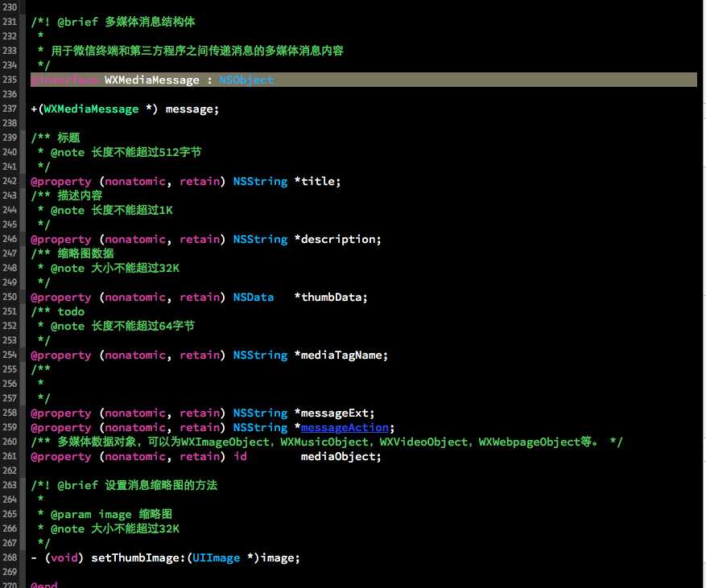Click *messageExt property name
Image resolution: width=706 pixels, height=588 pixels.
point(332,413)
